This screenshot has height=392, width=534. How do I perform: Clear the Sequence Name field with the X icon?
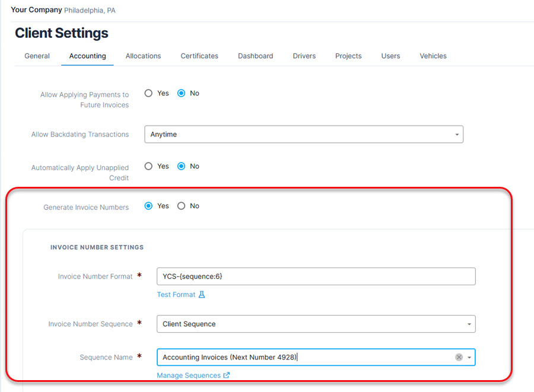click(x=459, y=357)
